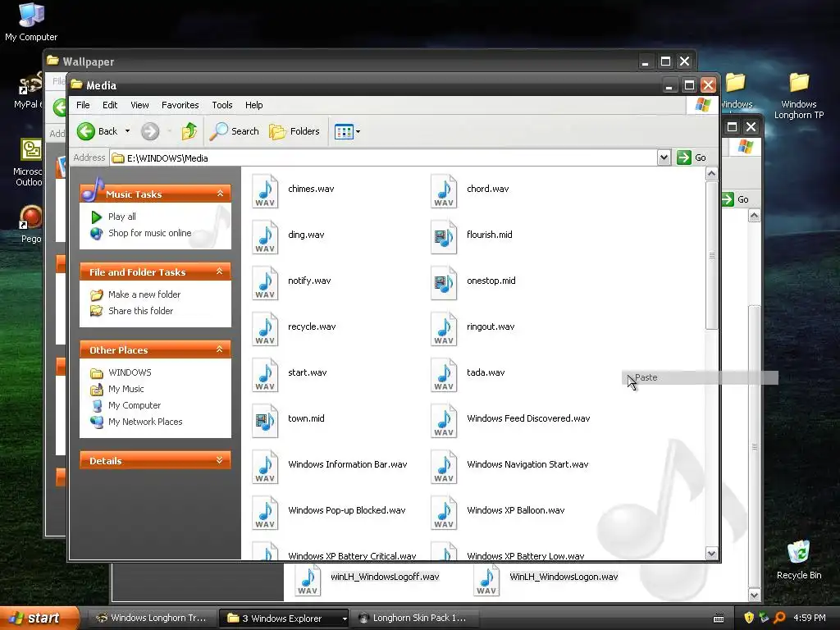
Task: Open My Network Places link
Action: pos(145,422)
